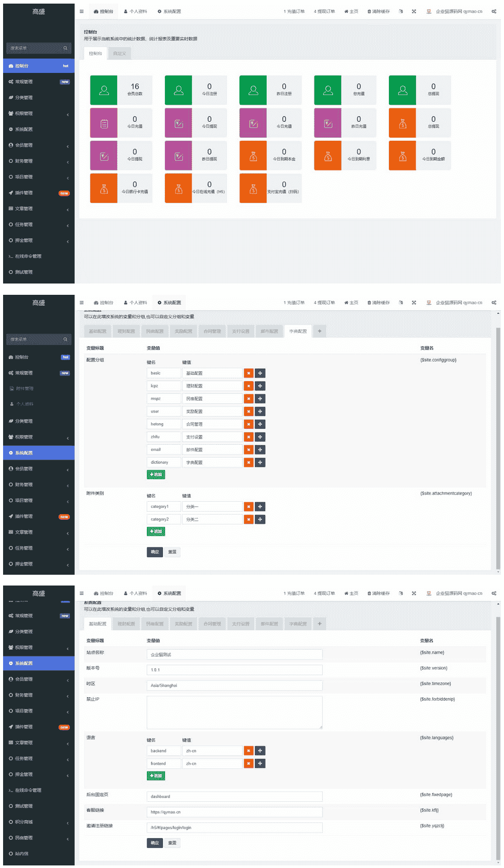
Task: Click sidebar search box in dashboard screenshot
Action: 39,48
